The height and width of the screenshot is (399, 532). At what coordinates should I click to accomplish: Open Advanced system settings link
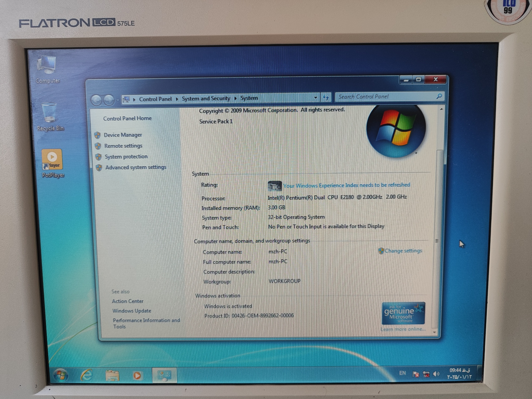coord(136,167)
